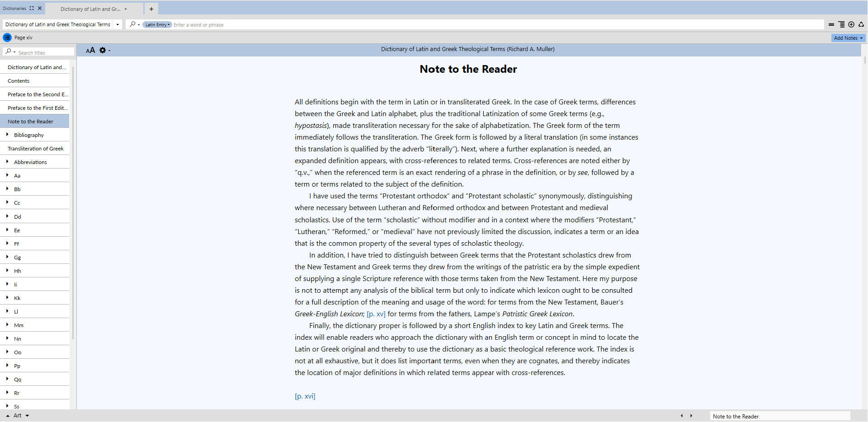Expand the Ll section

7,311
